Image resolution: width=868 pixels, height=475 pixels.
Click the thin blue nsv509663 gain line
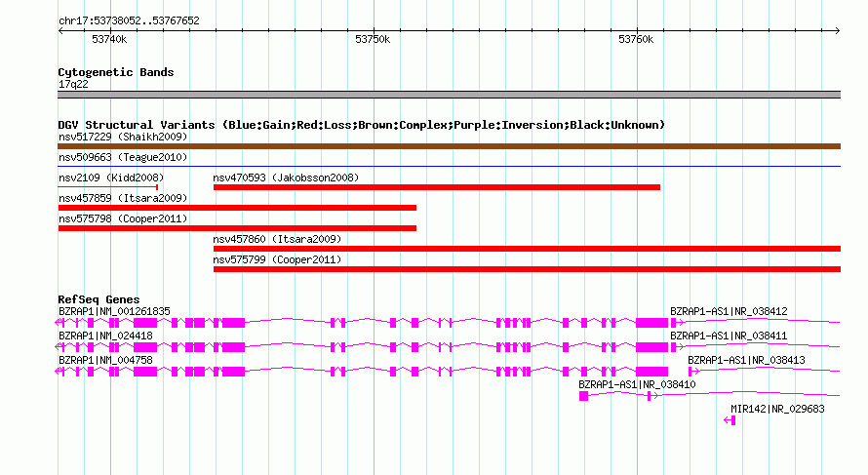click(449, 166)
